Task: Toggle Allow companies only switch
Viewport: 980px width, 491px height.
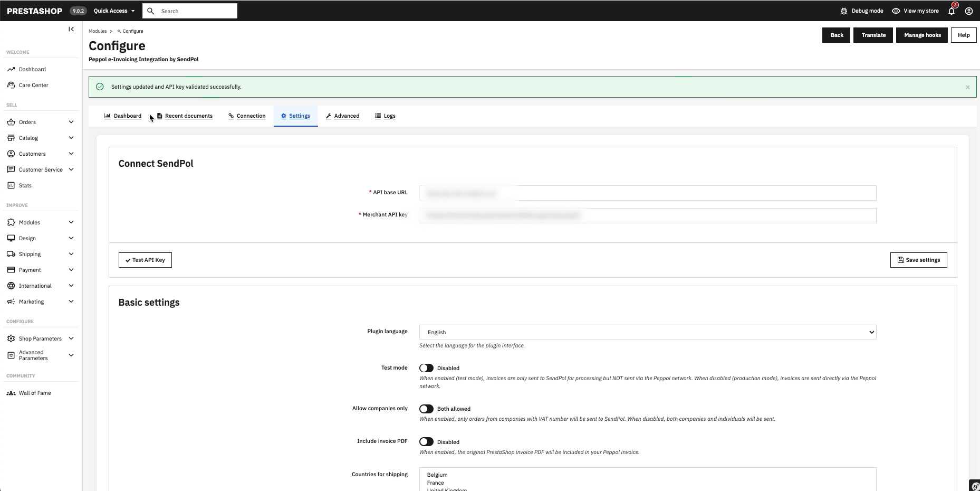Action: click(x=426, y=409)
